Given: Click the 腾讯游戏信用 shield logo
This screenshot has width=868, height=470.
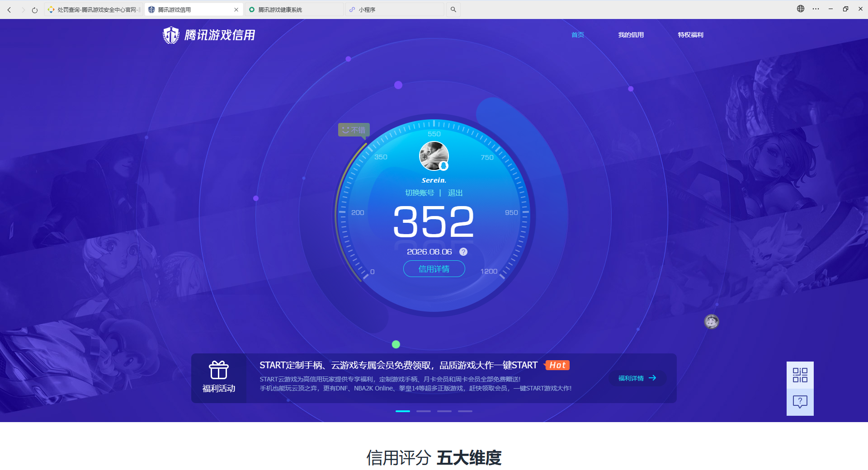Looking at the screenshot, I should pos(209,35).
